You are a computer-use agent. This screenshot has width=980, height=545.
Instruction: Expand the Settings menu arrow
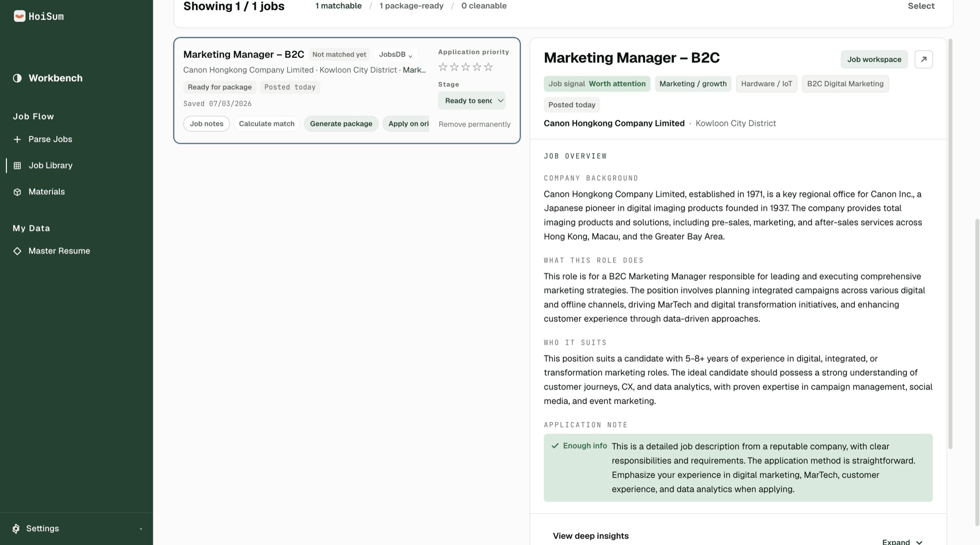(x=141, y=529)
